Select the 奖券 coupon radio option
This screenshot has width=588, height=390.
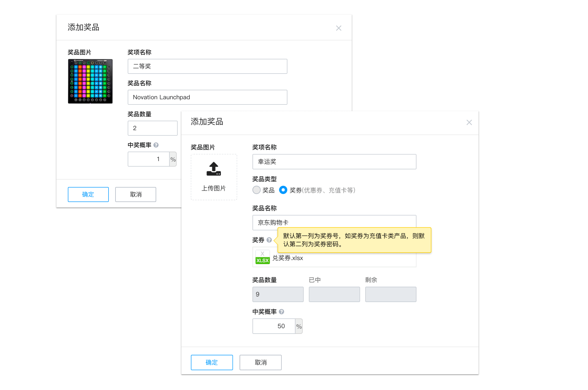click(x=283, y=190)
